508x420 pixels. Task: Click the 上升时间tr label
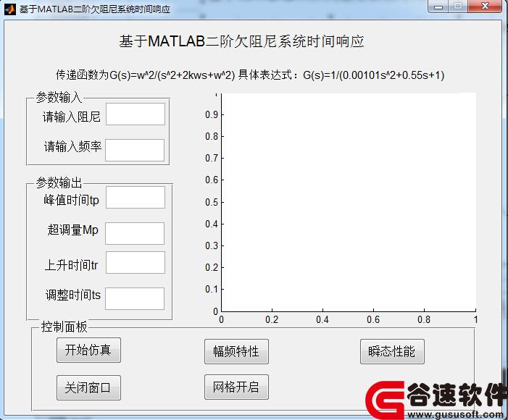(x=71, y=265)
